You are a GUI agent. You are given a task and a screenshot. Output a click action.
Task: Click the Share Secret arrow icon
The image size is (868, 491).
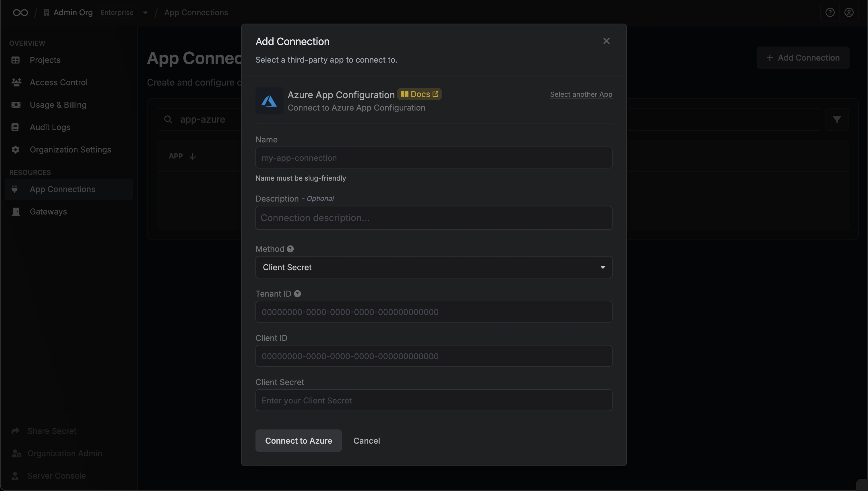click(x=15, y=431)
